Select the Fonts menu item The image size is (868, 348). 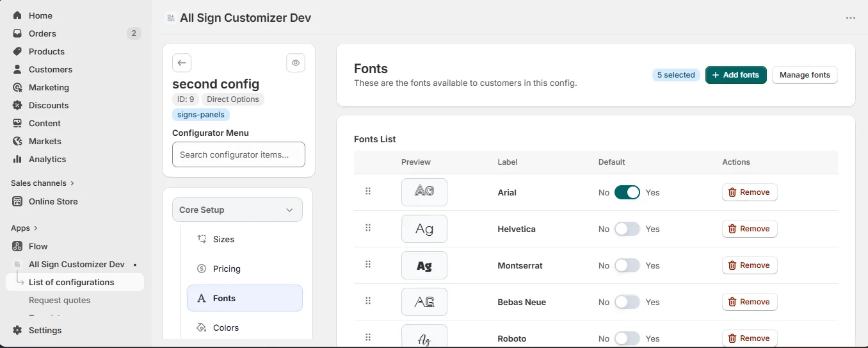pyautogui.click(x=245, y=298)
